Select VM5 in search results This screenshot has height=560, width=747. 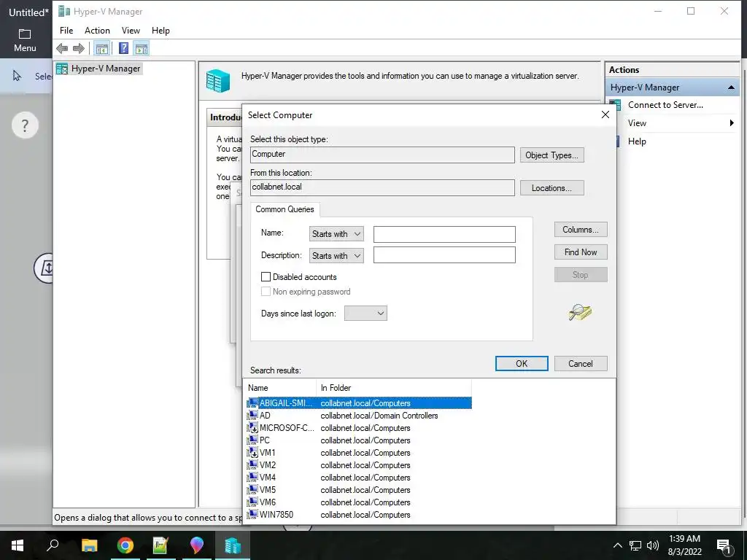point(359,489)
